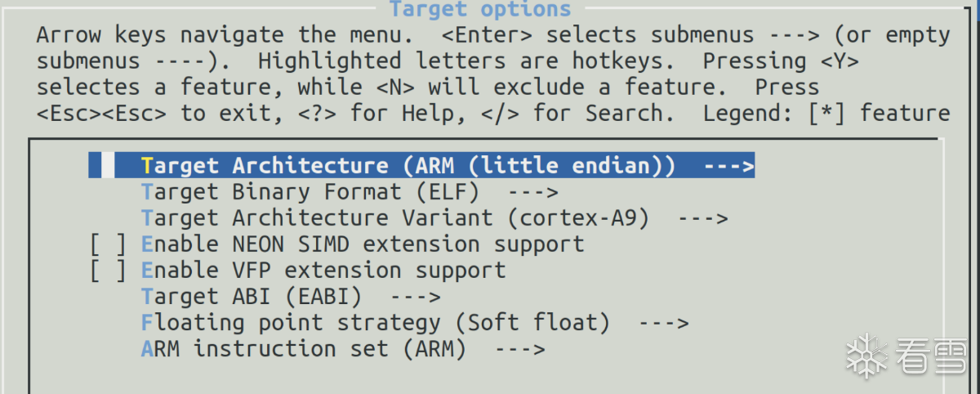980x394 pixels.
Task: Open the arrow beside Floating point strategy
Action: pyautogui.click(x=663, y=323)
